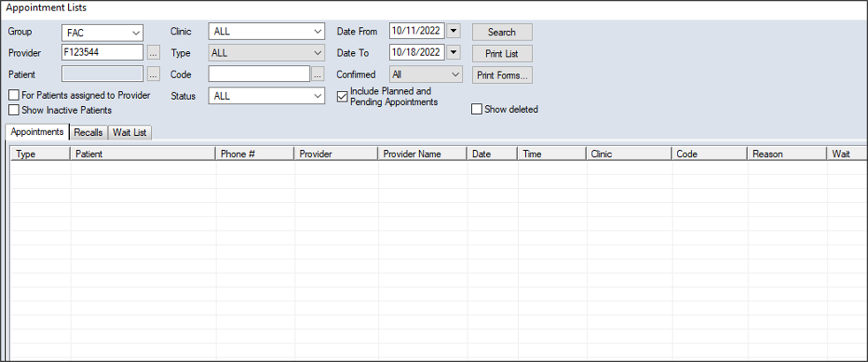Switch to the Wait List tab
868x362 pixels.
[130, 132]
